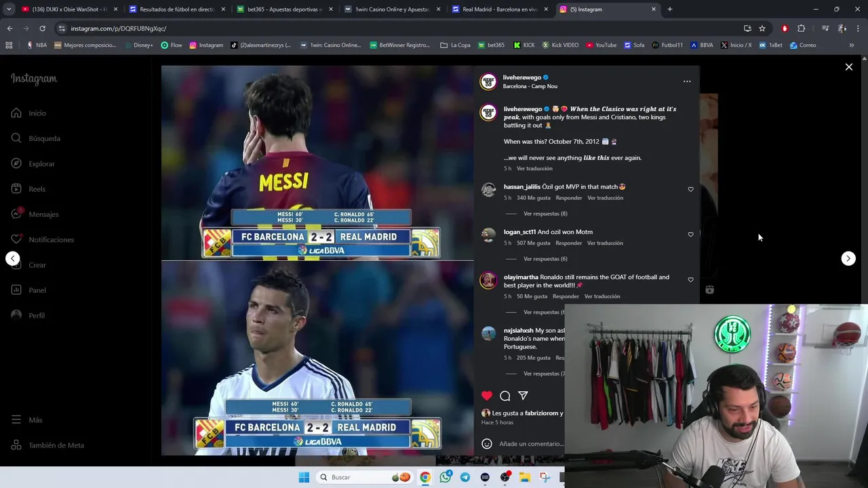Open WhatsApp from taskbar
This screenshot has height=488, width=868.
445,477
